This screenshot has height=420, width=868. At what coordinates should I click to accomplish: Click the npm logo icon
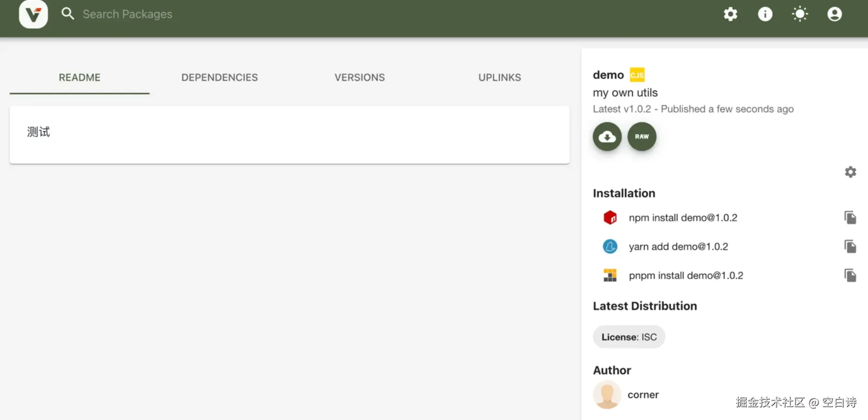point(610,217)
